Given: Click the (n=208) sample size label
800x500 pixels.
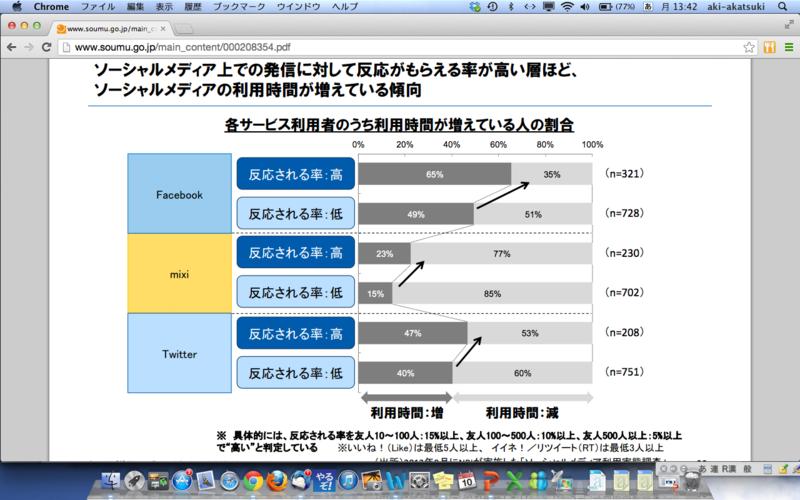Looking at the screenshot, I should (624, 333).
